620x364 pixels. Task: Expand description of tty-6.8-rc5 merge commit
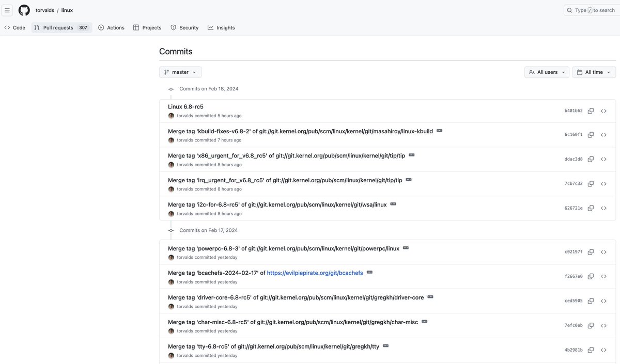[385, 346]
